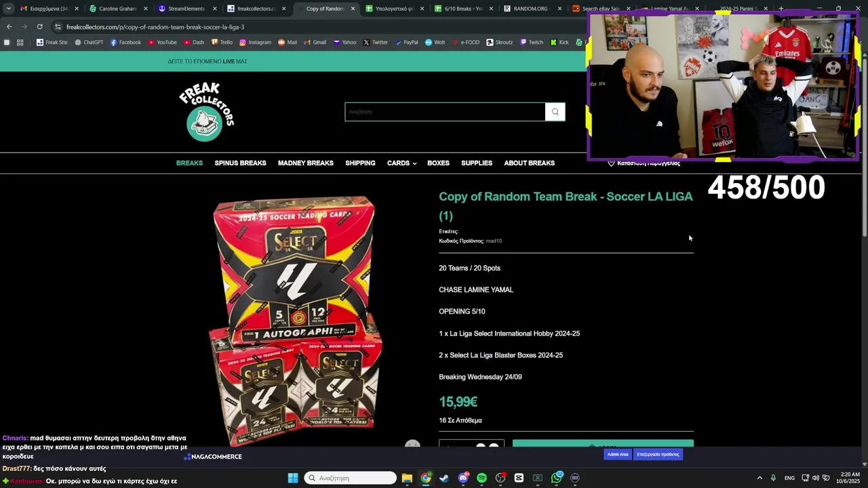Open the ABOUT BREAKS page
Image resolution: width=868 pixels, height=488 pixels.
pos(529,163)
